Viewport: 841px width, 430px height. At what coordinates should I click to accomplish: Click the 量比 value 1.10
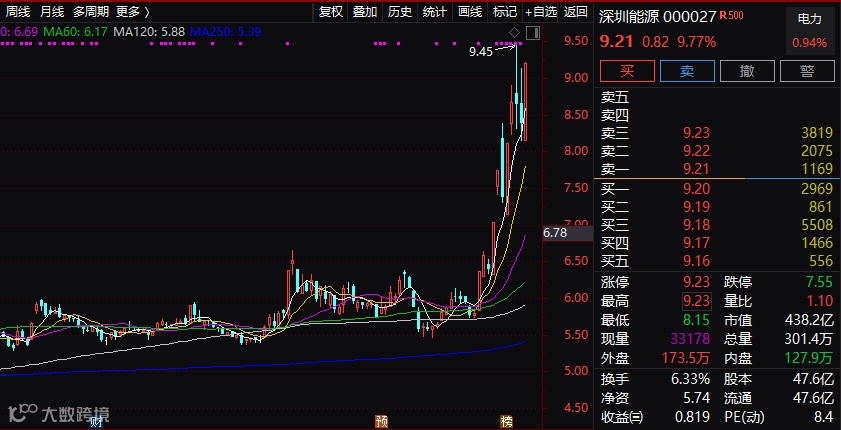[820, 301]
